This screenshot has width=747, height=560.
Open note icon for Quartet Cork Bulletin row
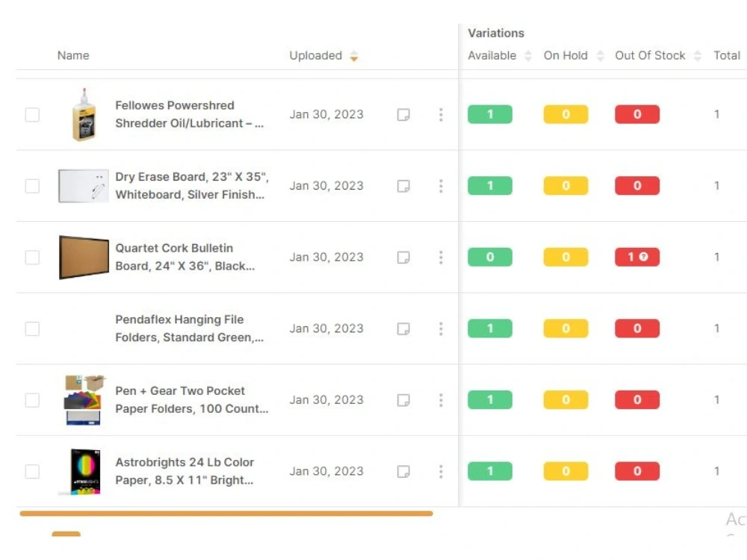403,258
